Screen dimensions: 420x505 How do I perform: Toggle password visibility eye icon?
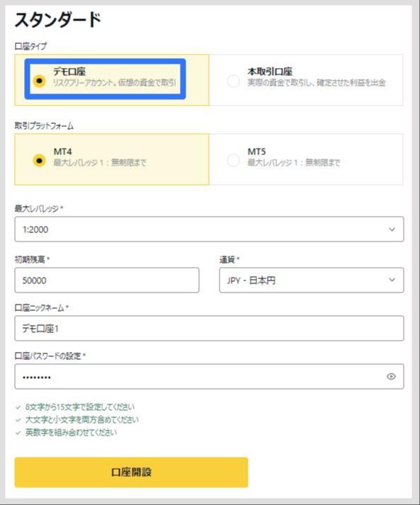pos(391,377)
